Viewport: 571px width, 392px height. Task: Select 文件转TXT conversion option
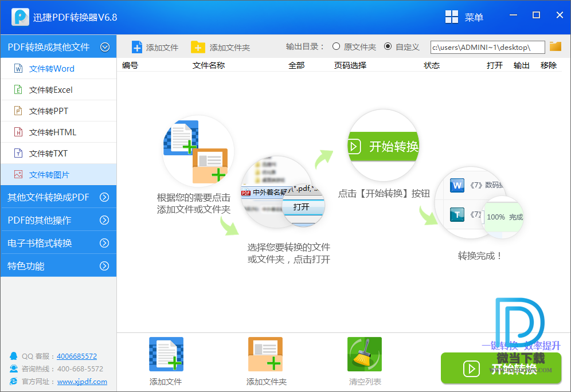(x=58, y=153)
